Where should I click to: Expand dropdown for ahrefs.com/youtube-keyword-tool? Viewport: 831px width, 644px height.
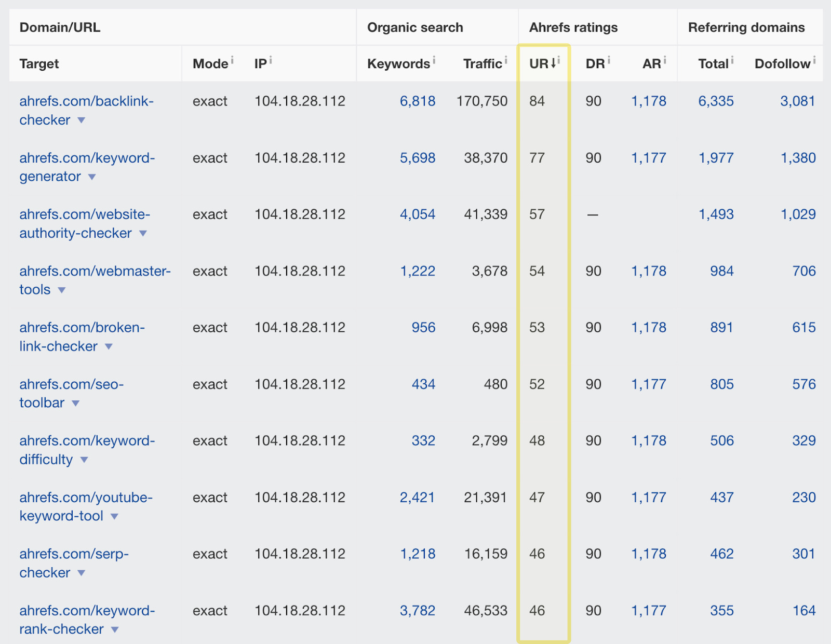point(115,517)
